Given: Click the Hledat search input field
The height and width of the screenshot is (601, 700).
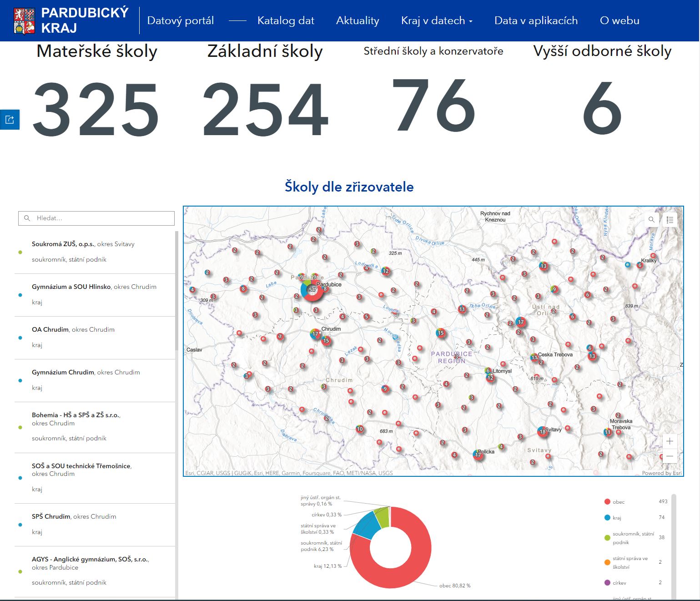Looking at the screenshot, I should coord(96,218).
